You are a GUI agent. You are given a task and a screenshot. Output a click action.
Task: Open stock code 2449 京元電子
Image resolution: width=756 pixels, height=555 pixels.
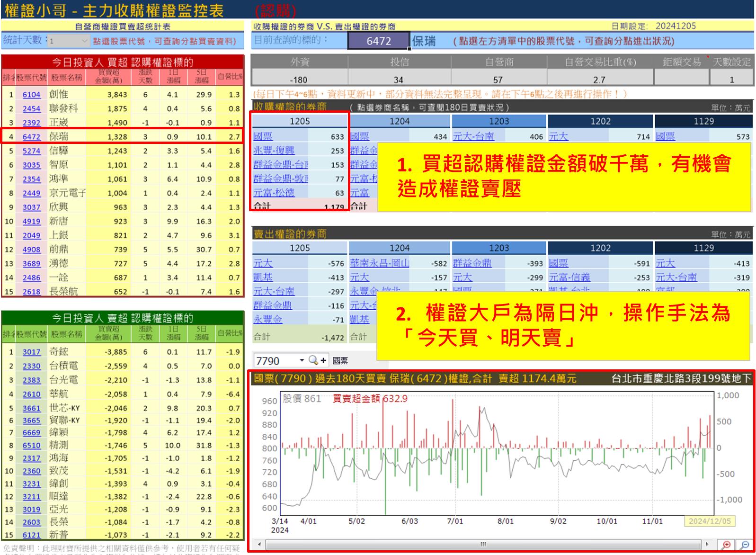31,193
